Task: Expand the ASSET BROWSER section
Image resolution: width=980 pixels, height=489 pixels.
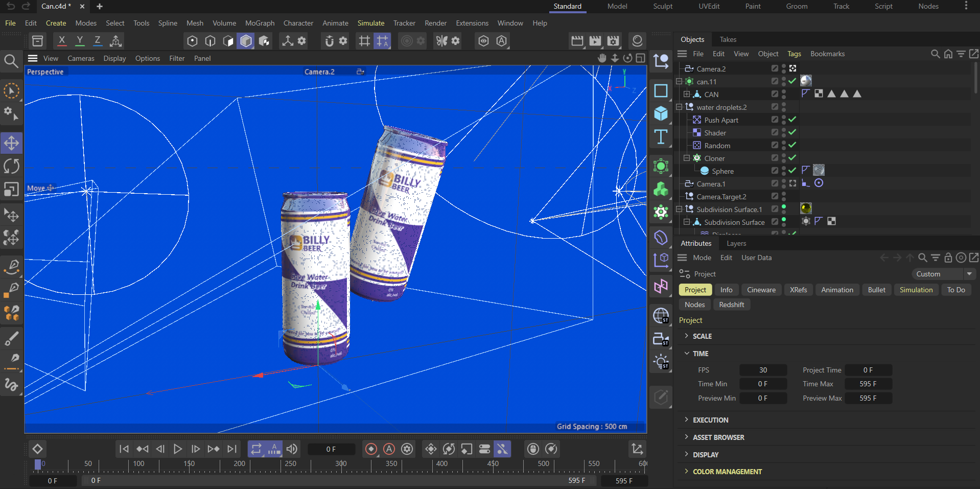Action: (x=687, y=437)
